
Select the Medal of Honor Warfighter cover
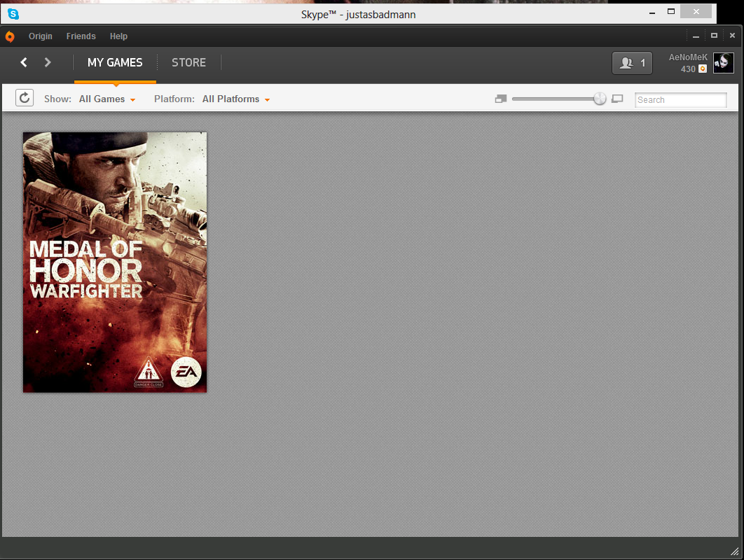point(115,262)
